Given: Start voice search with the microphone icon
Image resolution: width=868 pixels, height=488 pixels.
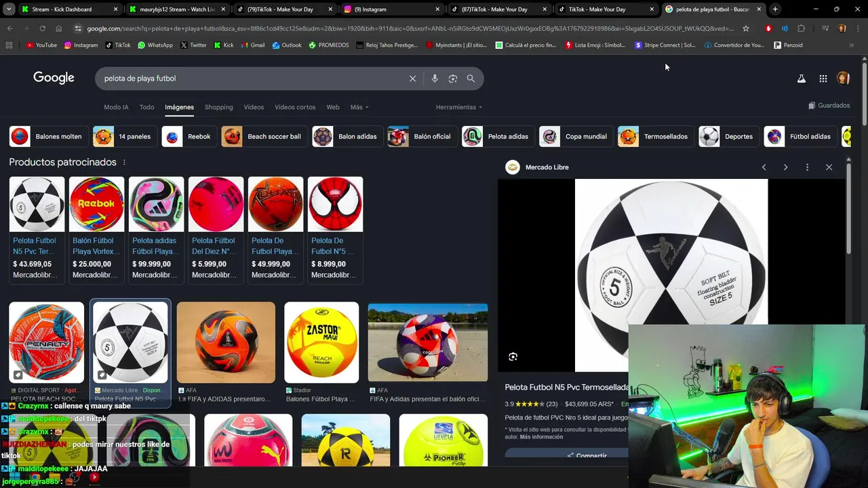Looking at the screenshot, I should (435, 79).
